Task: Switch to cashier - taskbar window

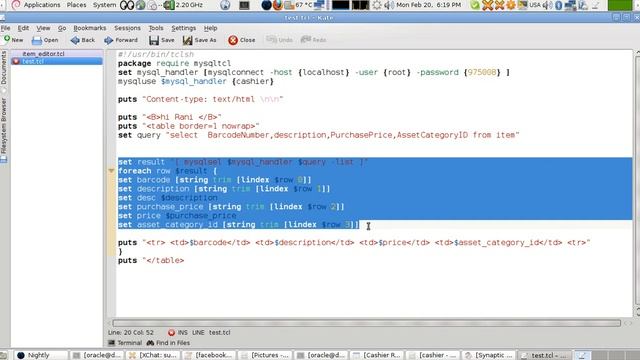Action: click(x=432, y=355)
